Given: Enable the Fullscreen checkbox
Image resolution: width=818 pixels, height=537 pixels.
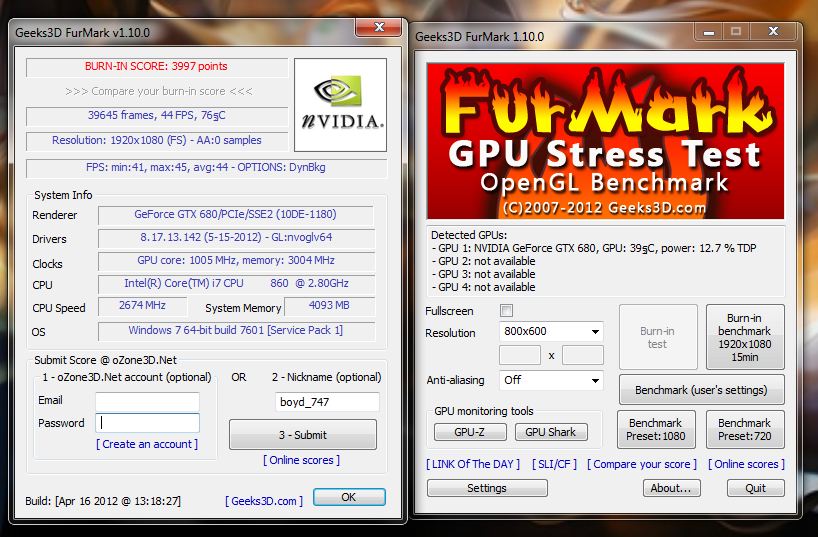Looking at the screenshot, I should tap(506, 311).
